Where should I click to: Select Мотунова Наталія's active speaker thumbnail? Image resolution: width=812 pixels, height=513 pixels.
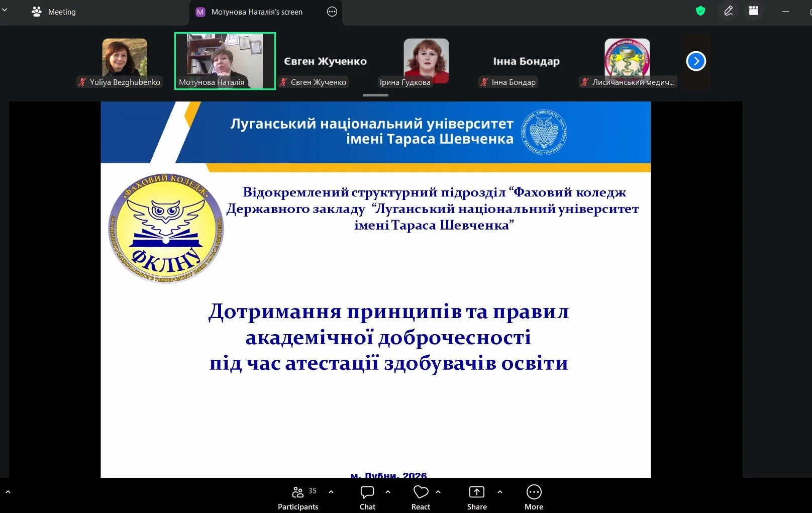[x=225, y=61]
